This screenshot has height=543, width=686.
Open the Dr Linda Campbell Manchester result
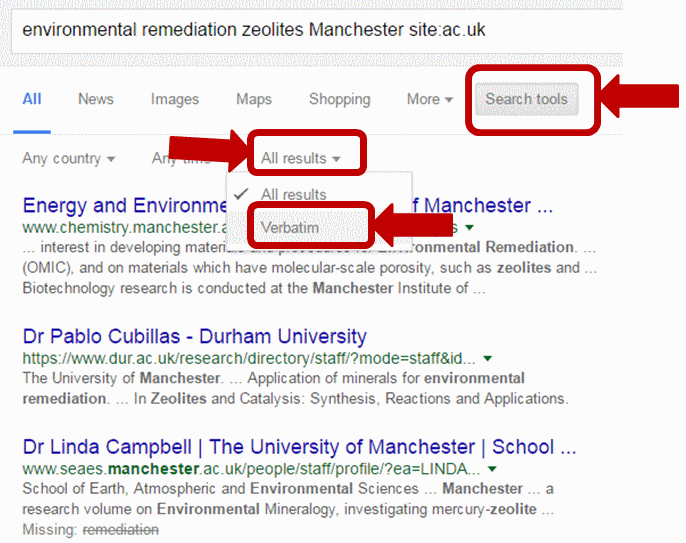299,447
